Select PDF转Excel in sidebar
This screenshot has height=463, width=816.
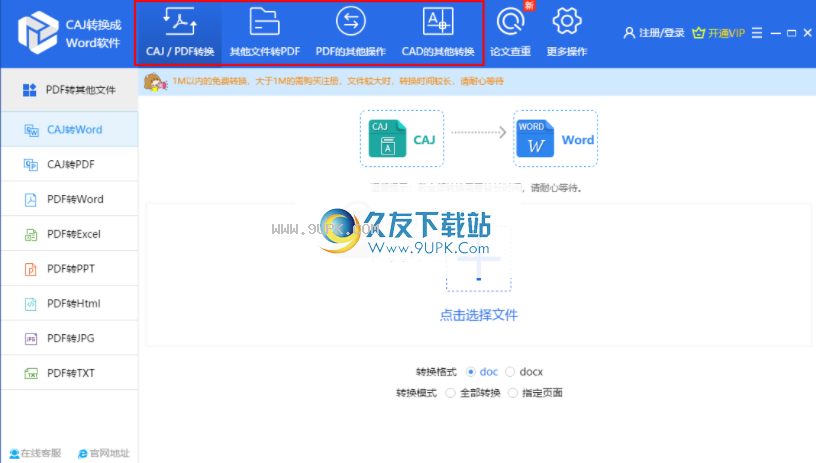point(70,234)
